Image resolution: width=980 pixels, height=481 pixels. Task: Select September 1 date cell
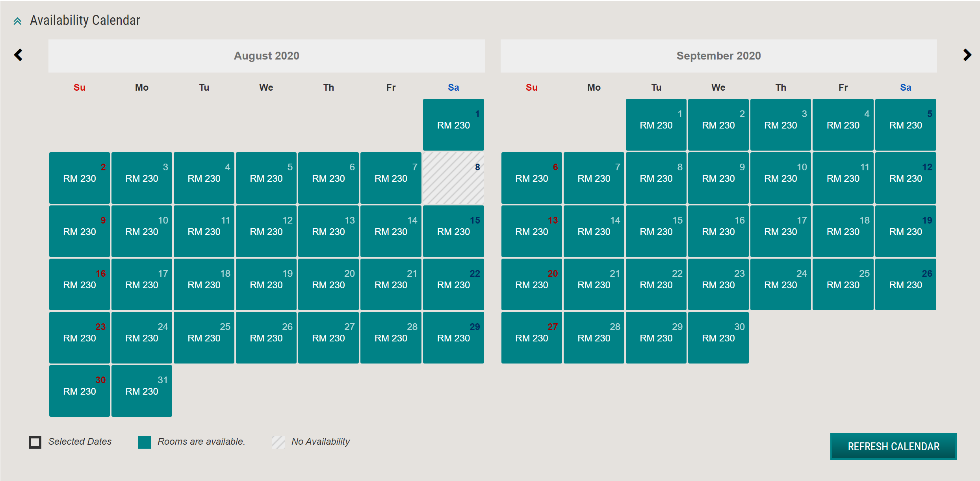point(656,125)
